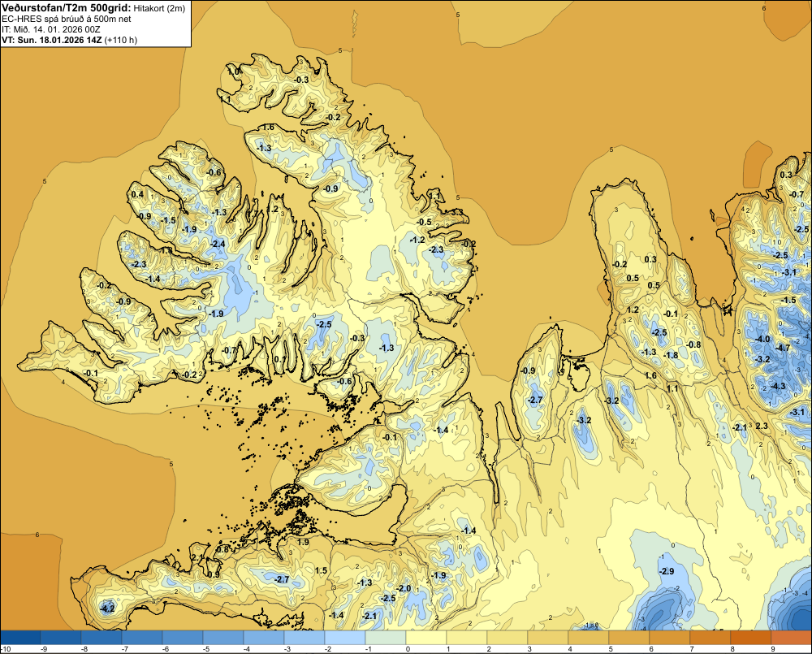Click the legend number label '-5'
Viewport: 812px width, 654px height.
[x=205, y=649]
